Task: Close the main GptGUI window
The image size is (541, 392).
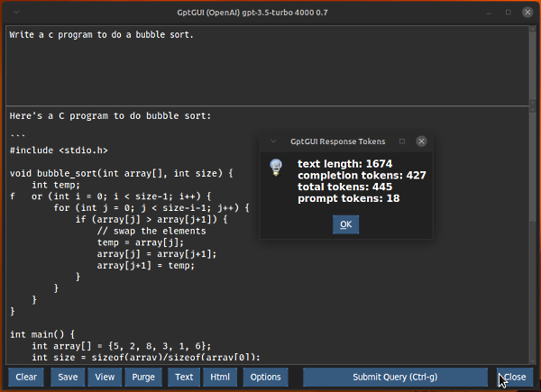Action: tap(527, 13)
